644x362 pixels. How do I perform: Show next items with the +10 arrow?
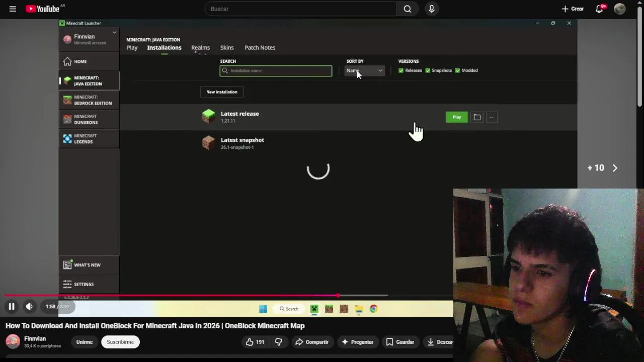[x=615, y=168]
